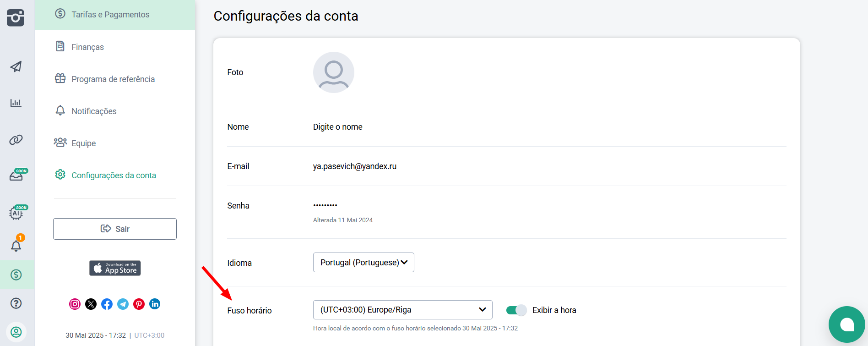Click the Pinterest social icon
This screenshot has width=868, height=346.
139,304
